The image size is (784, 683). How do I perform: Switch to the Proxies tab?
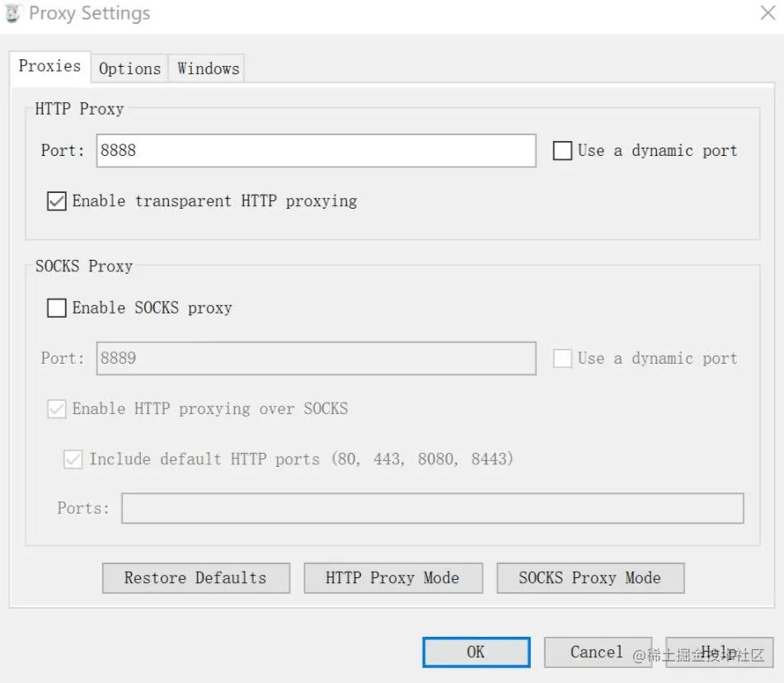[x=50, y=66]
